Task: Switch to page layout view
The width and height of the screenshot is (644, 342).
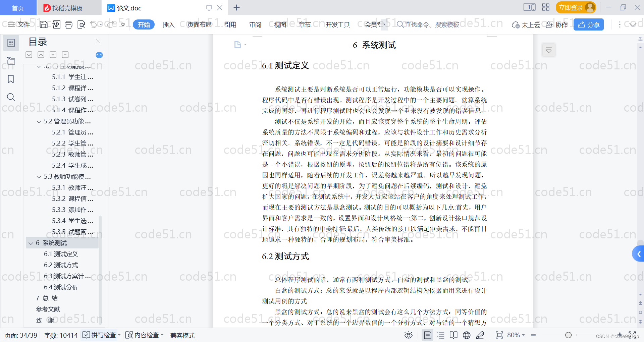Action: tap(428, 335)
